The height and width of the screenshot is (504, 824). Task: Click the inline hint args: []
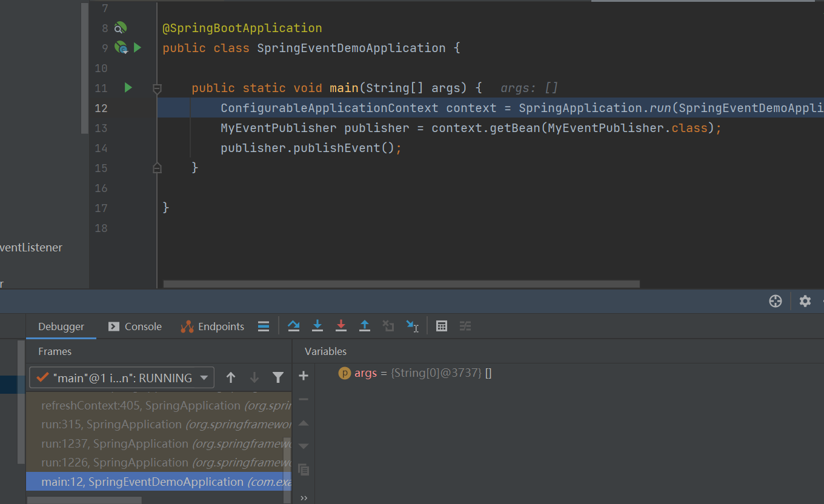point(529,88)
